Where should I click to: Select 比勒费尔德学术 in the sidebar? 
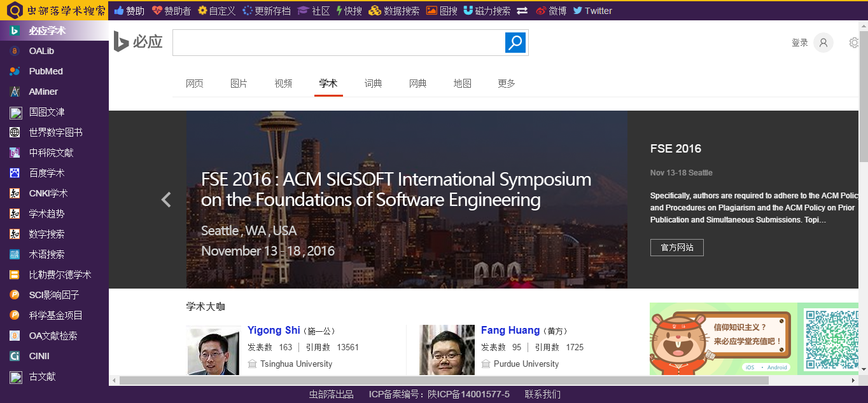tap(54, 275)
